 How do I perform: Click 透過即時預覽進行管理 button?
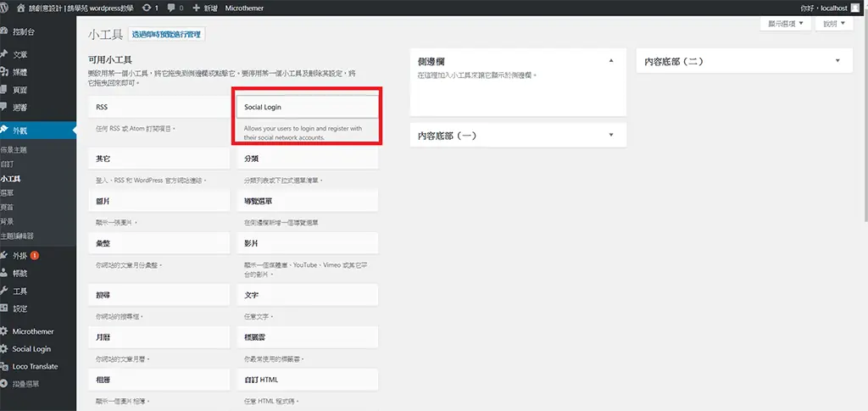(x=167, y=34)
